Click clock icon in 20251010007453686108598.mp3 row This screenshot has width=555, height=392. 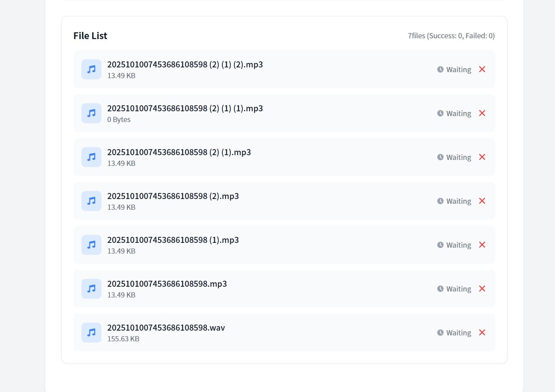click(x=440, y=289)
